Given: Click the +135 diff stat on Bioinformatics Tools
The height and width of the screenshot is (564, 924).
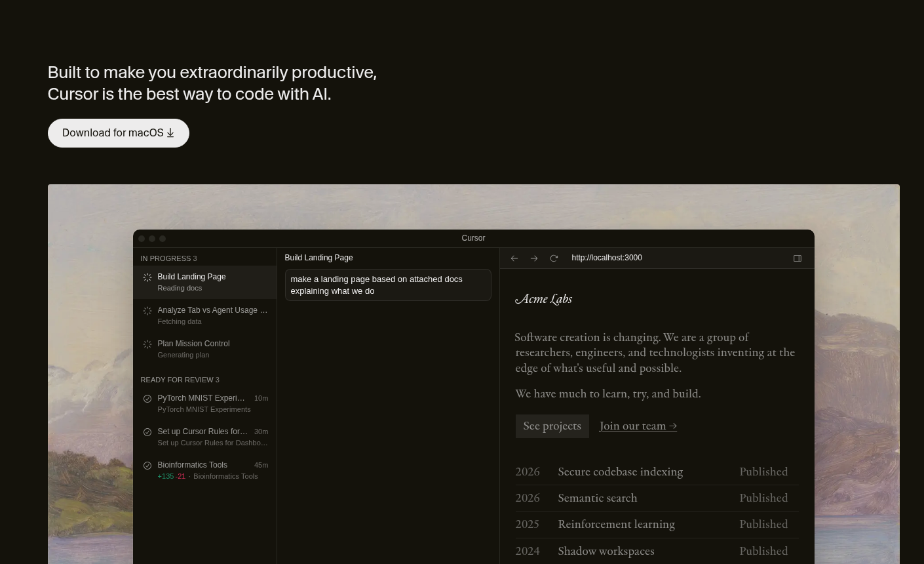Looking at the screenshot, I should (165, 476).
